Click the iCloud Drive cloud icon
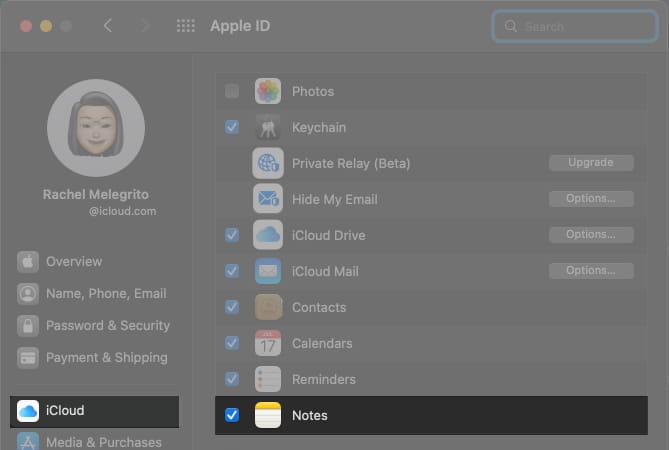 [x=268, y=235]
